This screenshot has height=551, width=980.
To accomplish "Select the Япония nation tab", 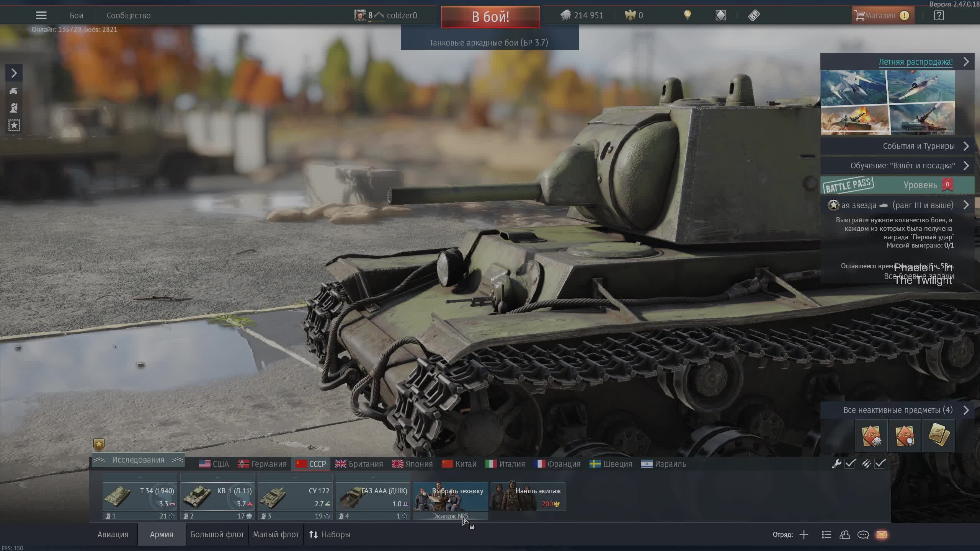I will coord(412,464).
